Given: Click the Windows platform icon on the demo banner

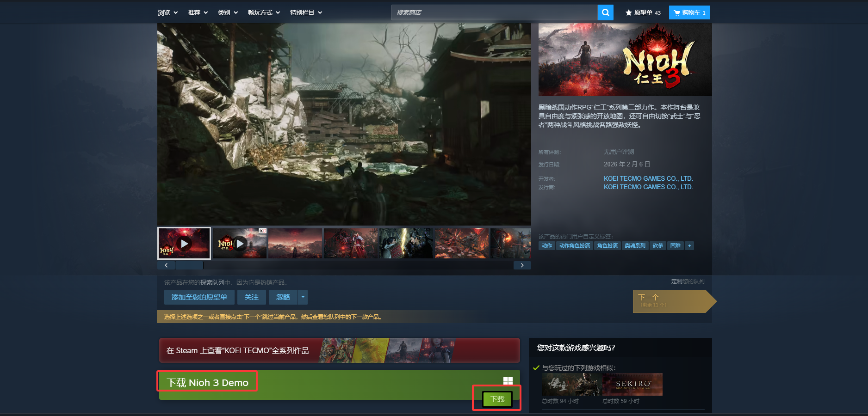Looking at the screenshot, I should 508,381.
